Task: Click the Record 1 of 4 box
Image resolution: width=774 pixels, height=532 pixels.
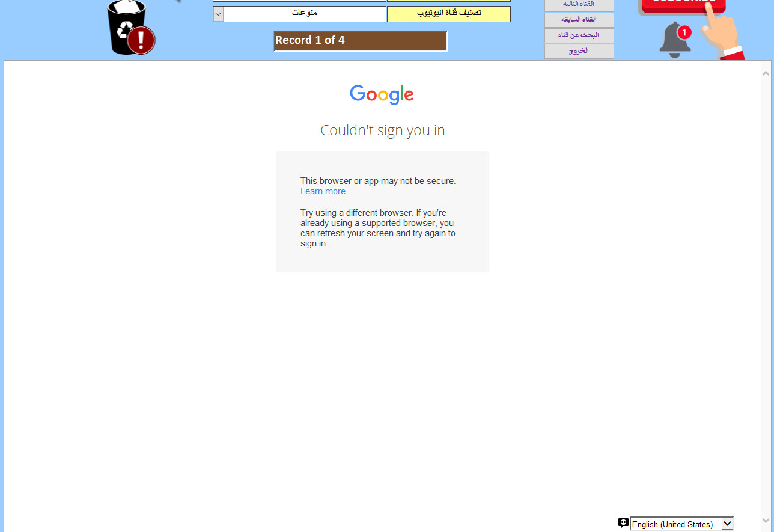Action: pyautogui.click(x=361, y=41)
